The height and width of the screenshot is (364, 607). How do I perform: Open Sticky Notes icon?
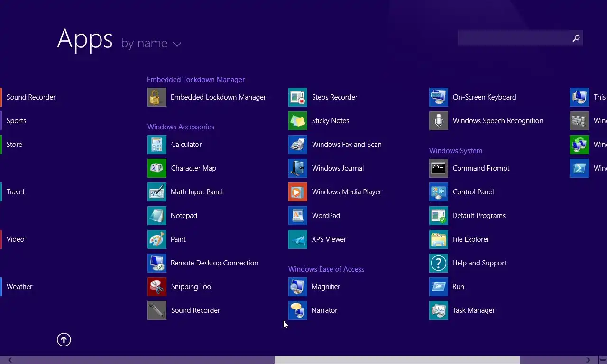(x=298, y=121)
